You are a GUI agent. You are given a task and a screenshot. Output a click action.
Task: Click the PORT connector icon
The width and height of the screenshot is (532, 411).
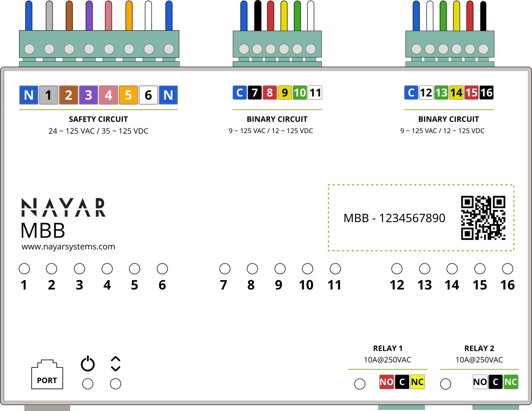click(47, 374)
